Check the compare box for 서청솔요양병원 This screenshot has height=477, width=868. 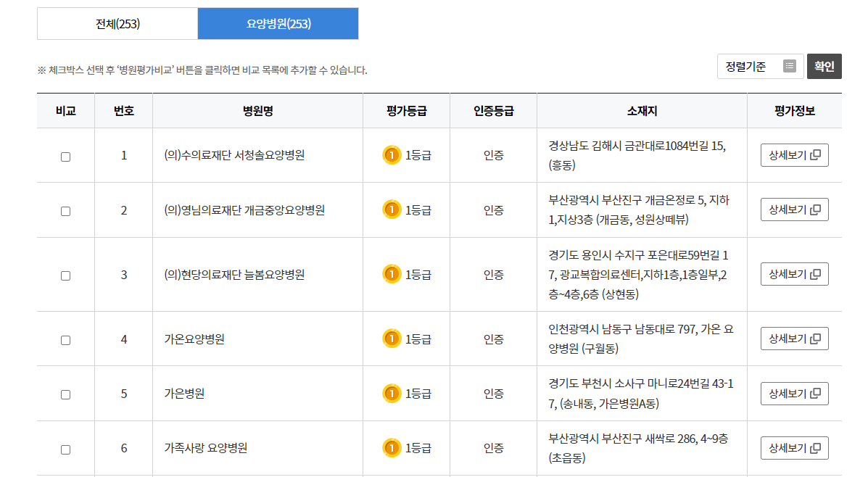tap(66, 157)
